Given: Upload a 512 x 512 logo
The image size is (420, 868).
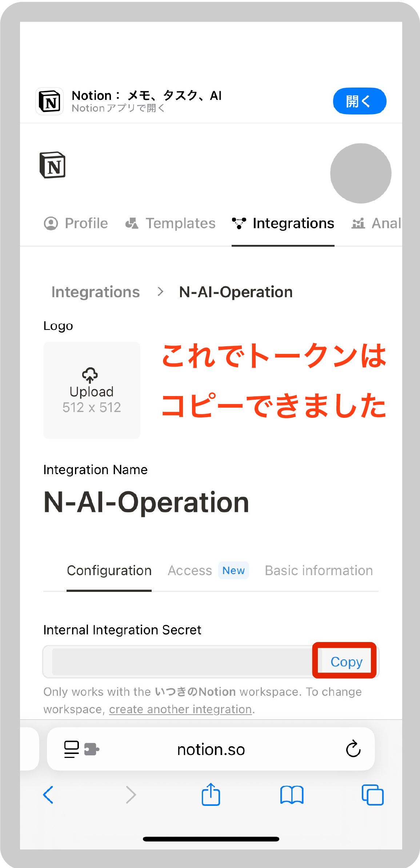Looking at the screenshot, I should [92, 390].
